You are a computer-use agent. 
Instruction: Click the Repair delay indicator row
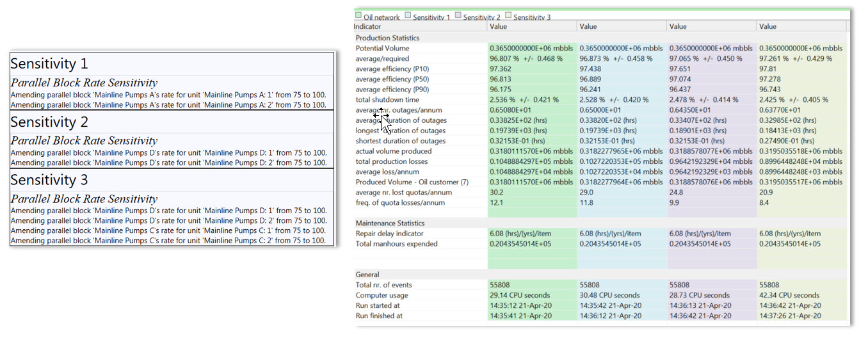tap(389, 234)
